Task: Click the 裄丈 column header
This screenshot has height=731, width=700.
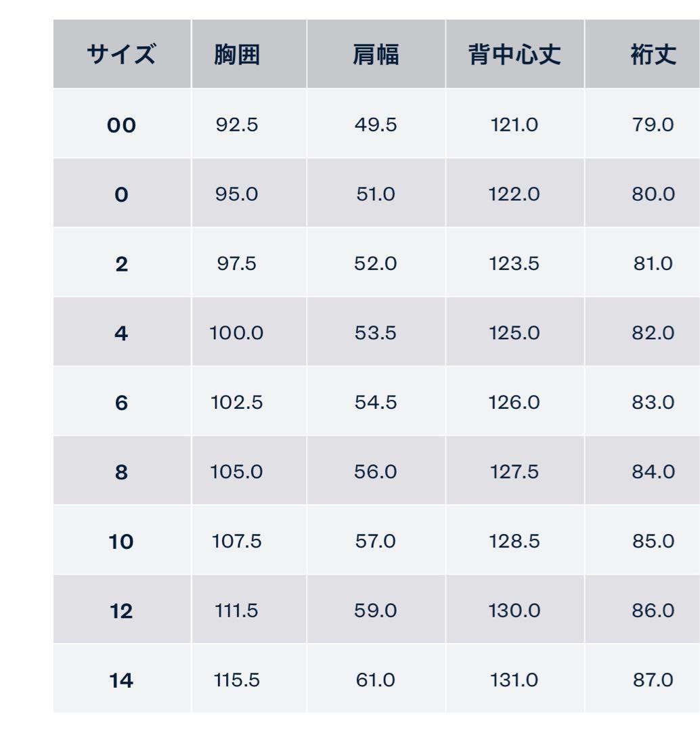Action: pyautogui.click(x=653, y=55)
